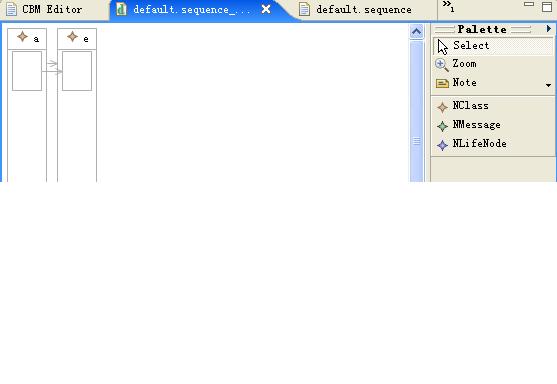Collapse the Palette using the arrow
Viewport: 557px width, 384px height.
point(548,29)
